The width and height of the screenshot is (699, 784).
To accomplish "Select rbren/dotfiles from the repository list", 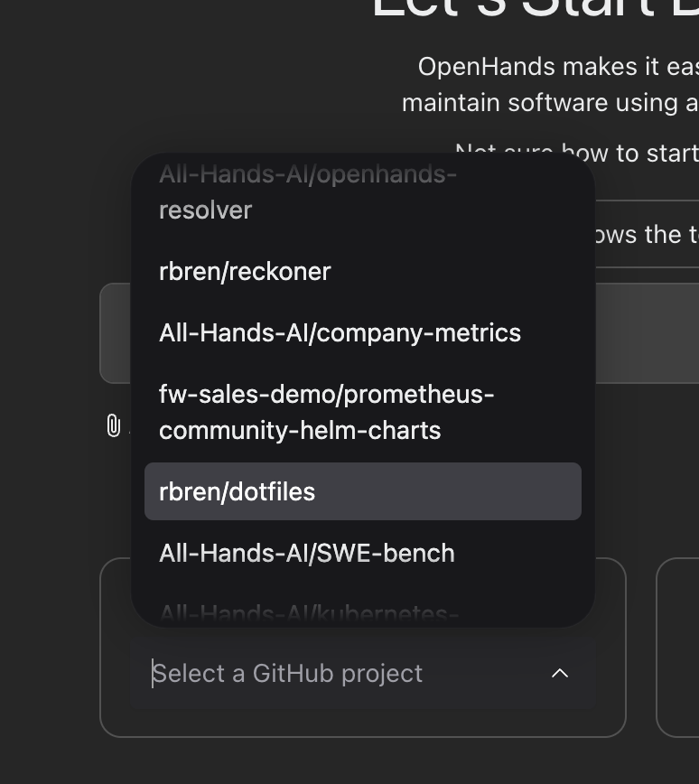I will coord(237,491).
